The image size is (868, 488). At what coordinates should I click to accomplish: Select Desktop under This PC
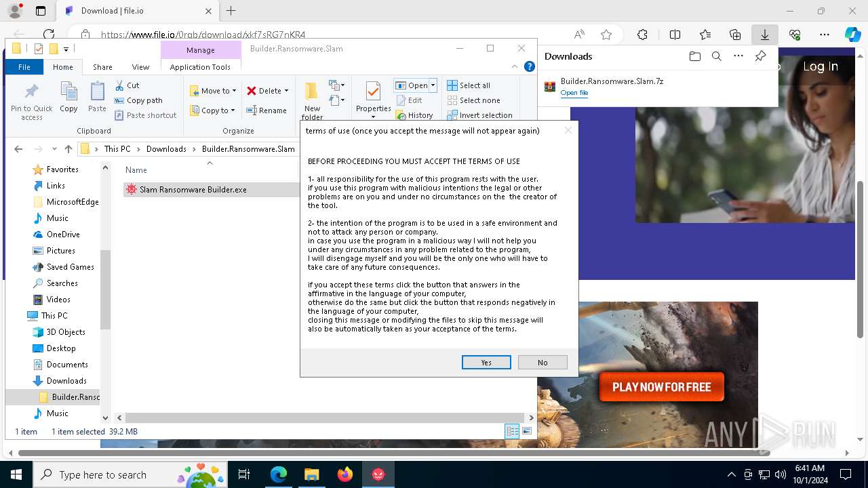[x=61, y=348]
